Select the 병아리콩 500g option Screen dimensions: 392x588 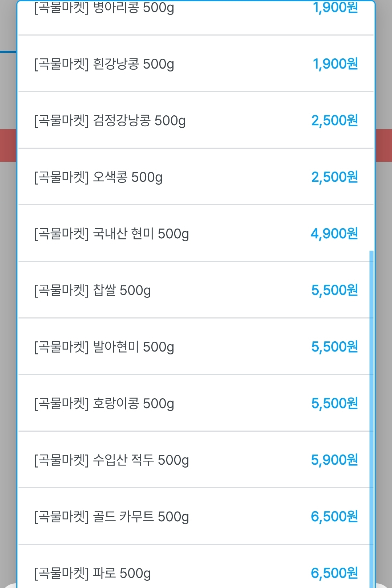(105, 8)
